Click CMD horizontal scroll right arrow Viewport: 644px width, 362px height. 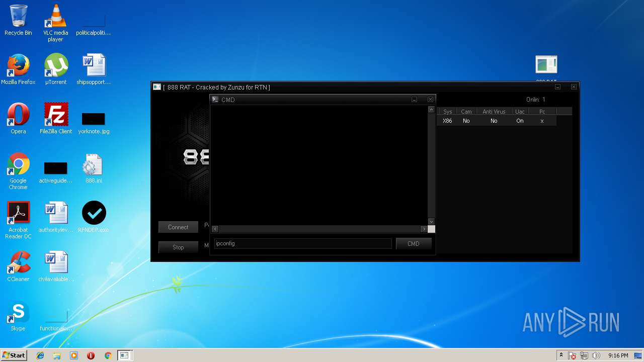pos(424,229)
